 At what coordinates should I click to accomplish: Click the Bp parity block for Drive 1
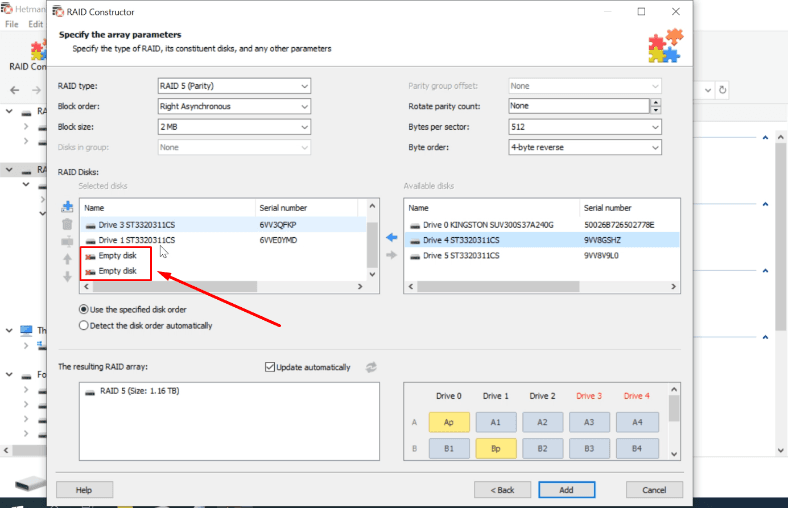click(x=496, y=448)
